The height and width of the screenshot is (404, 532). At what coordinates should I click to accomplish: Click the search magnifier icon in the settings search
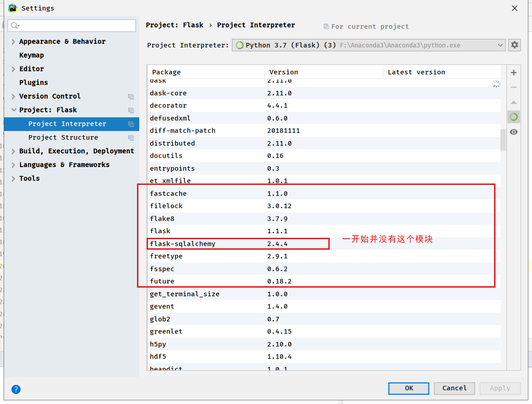(15, 26)
